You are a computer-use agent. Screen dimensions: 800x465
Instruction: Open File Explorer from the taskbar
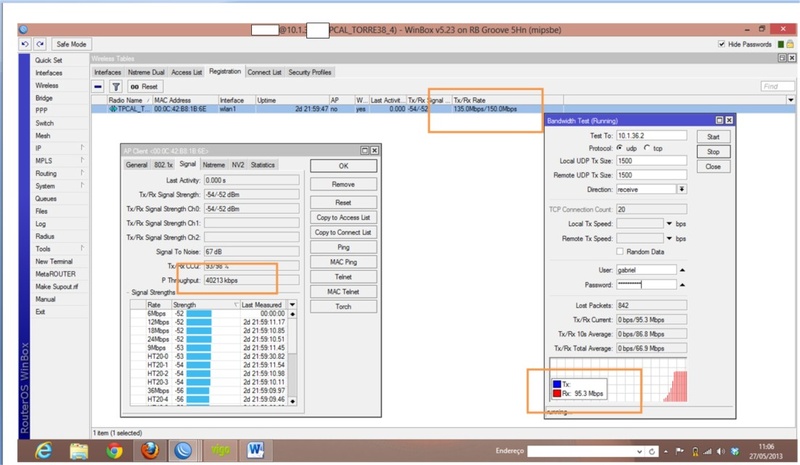[79, 450]
